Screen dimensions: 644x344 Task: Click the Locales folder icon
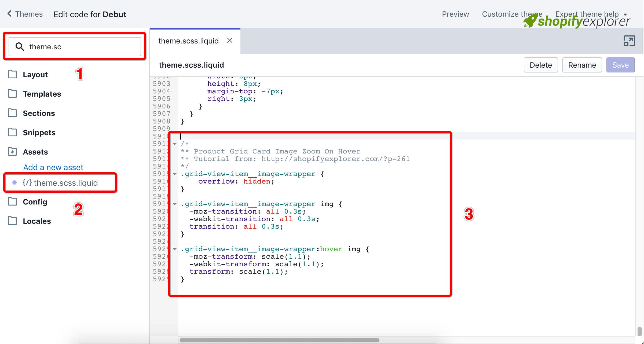13,221
